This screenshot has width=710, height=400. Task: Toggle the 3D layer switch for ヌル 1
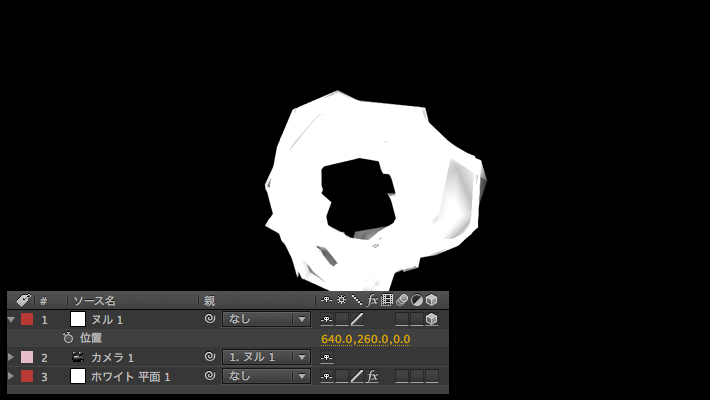pos(431,320)
